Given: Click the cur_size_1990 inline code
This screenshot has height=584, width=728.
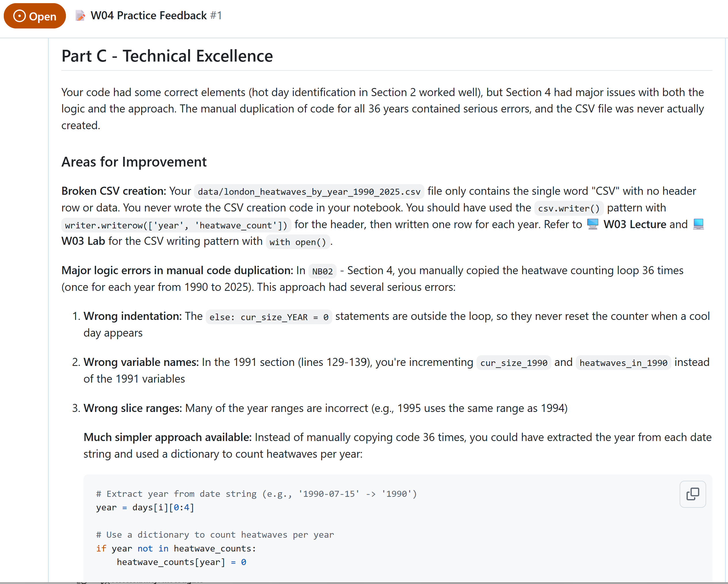Looking at the screenshot, I should (x=514, y=363).
